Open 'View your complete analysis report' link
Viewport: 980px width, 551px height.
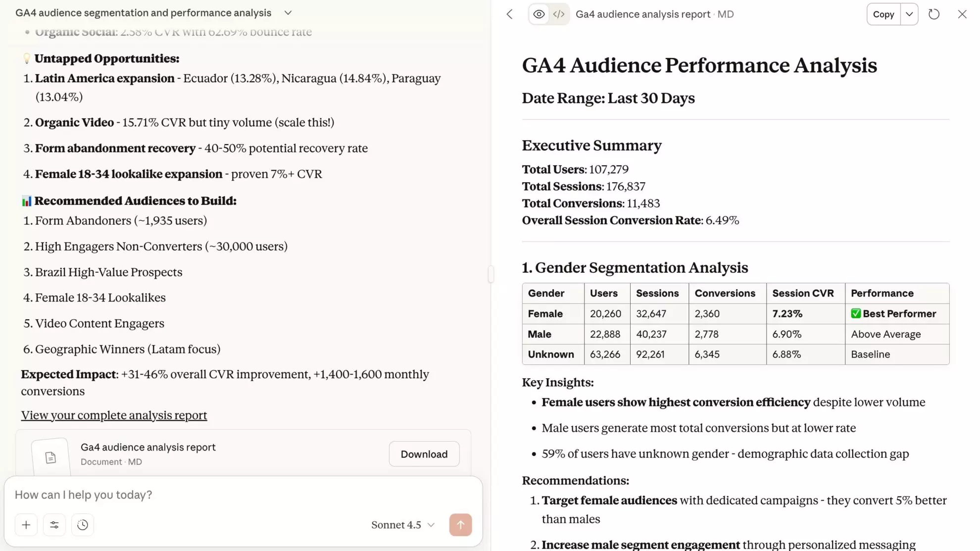[113, 415]
